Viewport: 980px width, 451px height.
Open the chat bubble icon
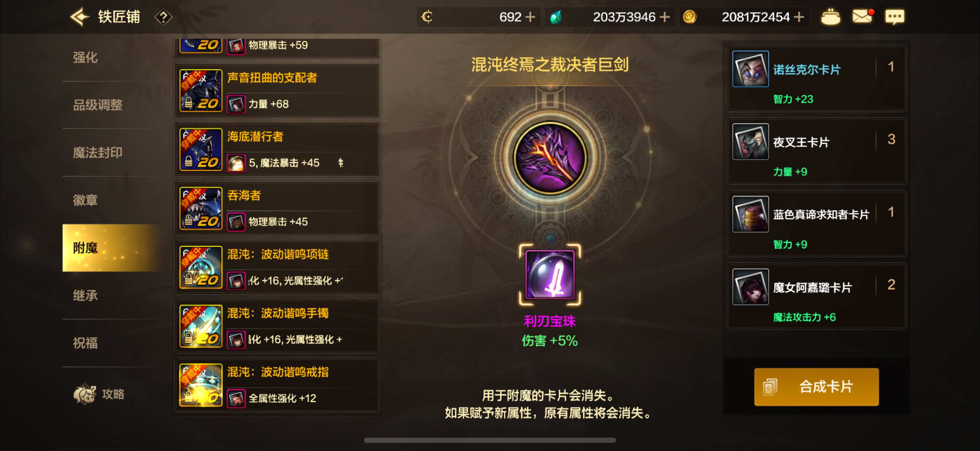click(x=894, y=17)
